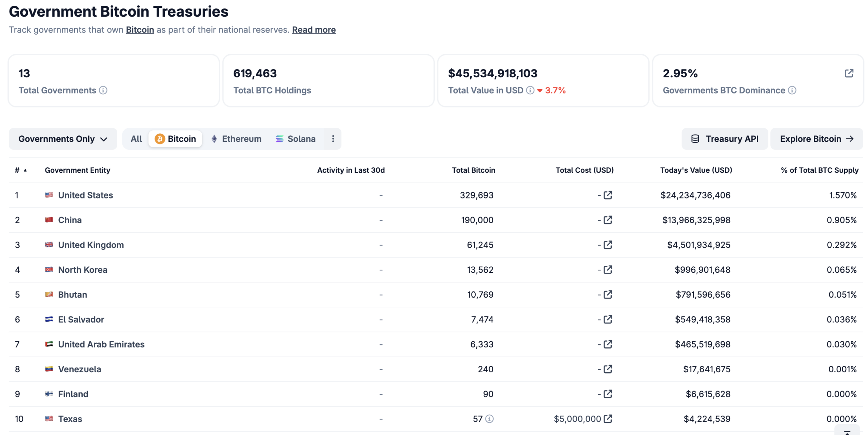868x435 pixels.
Task: Click the Total Bitcoin column header
Action: click(474, 170)
